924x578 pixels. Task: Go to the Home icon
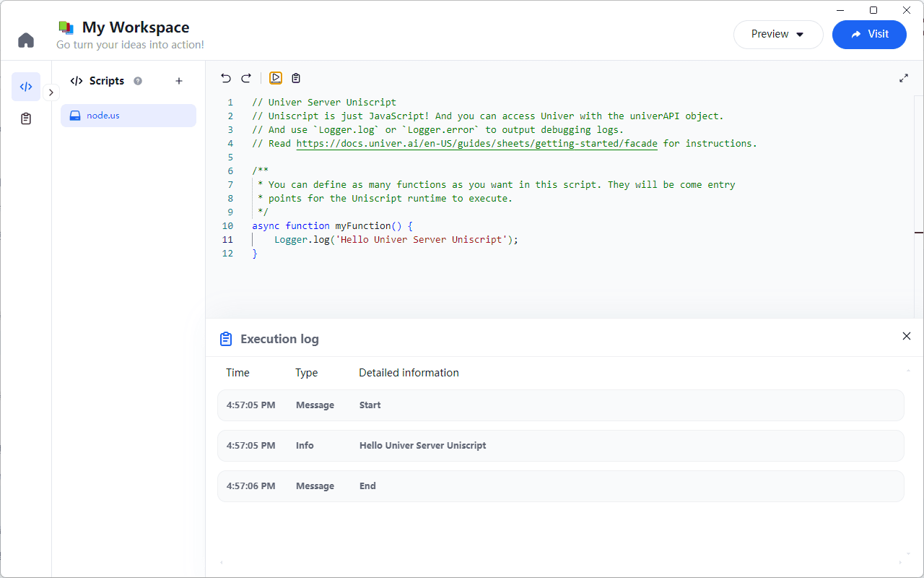coord(26,40)
